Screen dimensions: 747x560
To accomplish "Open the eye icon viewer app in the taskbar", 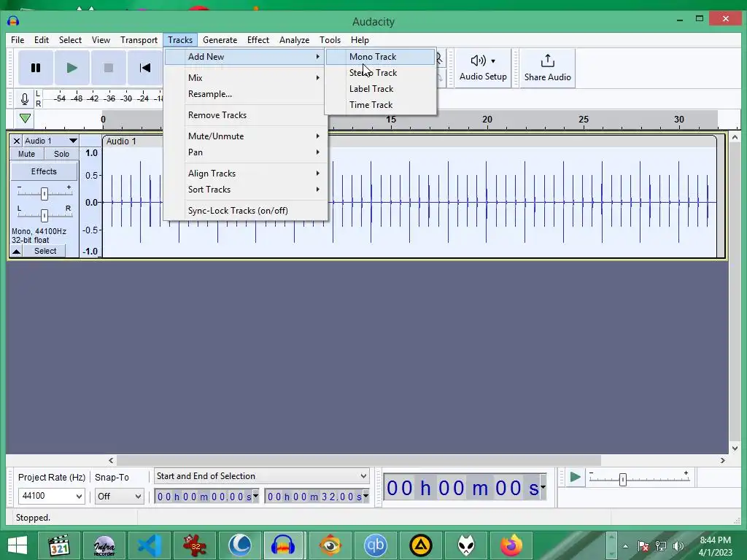I will click(330, 545).
